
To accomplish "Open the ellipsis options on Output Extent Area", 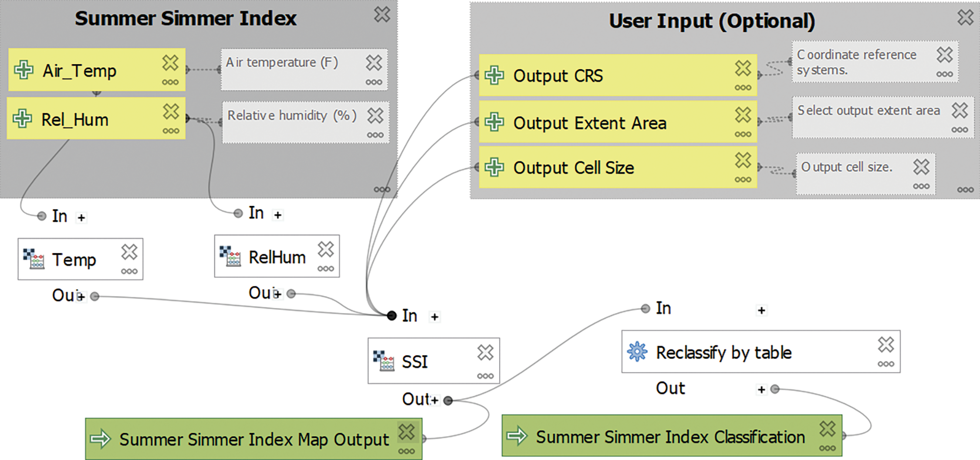I will [x=743, y=134].
